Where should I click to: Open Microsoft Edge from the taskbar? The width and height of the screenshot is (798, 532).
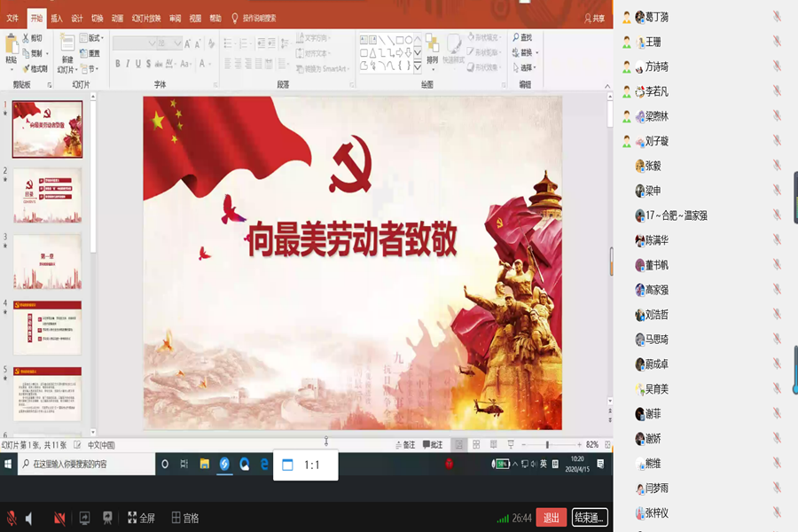pyautogui.click(x=264, y=464)
